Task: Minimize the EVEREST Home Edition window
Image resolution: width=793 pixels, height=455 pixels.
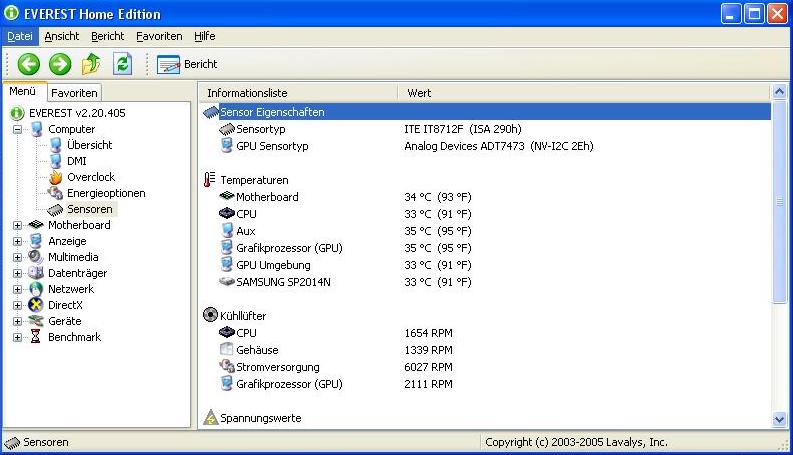Action: click(x=730, y=14)
